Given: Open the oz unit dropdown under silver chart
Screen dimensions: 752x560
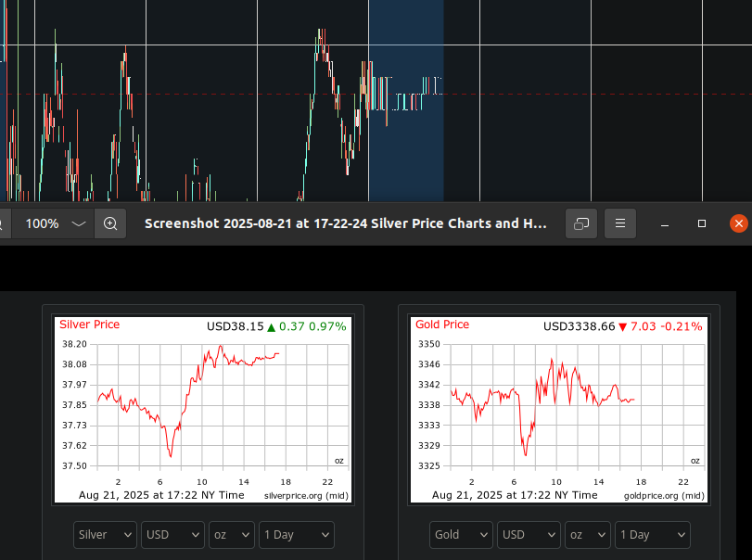Looking at the screenshot, I should click(x=232, y=535).
